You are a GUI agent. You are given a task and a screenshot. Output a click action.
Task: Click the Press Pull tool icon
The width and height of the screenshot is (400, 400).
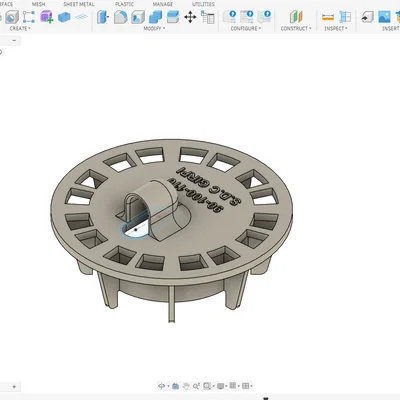coord(103,17)
